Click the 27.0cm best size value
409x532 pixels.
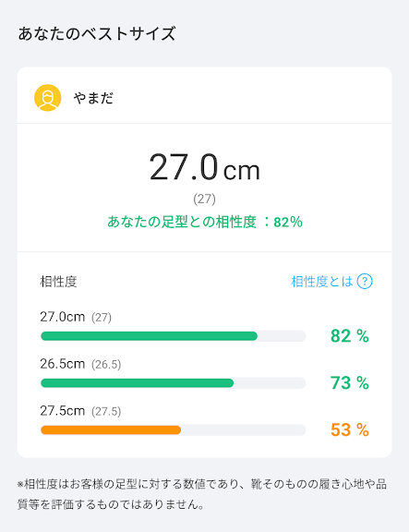tap(205, 167)
